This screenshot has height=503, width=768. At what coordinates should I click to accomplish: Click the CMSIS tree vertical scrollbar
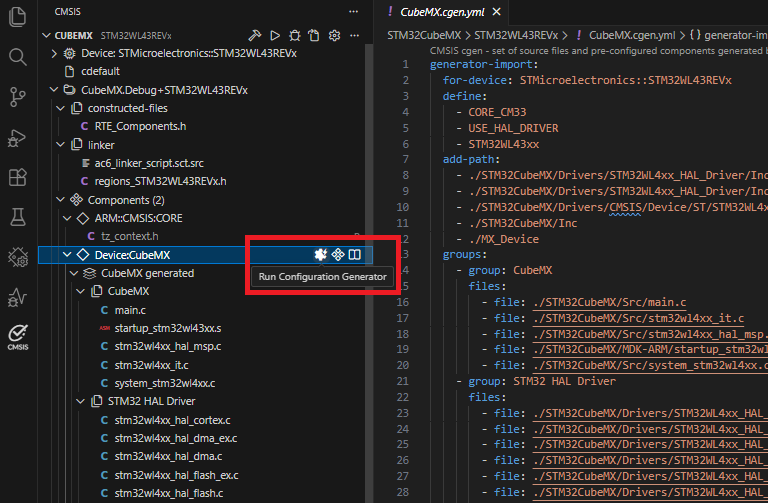click(368, 273)
